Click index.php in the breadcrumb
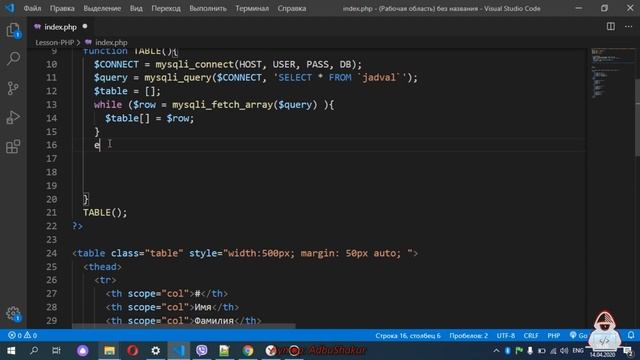This screenshot has width=640, height=360. (x=111, y=42)
